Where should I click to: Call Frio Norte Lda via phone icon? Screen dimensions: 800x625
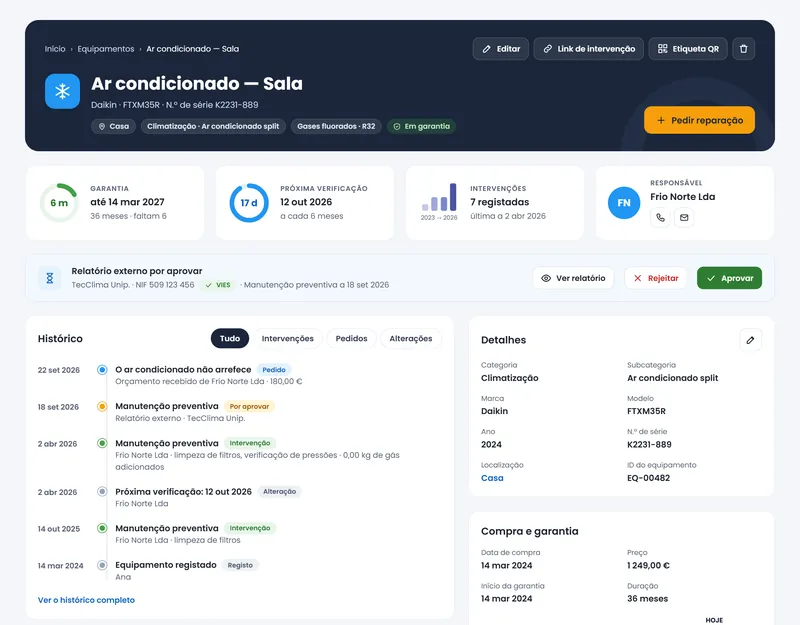(660, 218)
